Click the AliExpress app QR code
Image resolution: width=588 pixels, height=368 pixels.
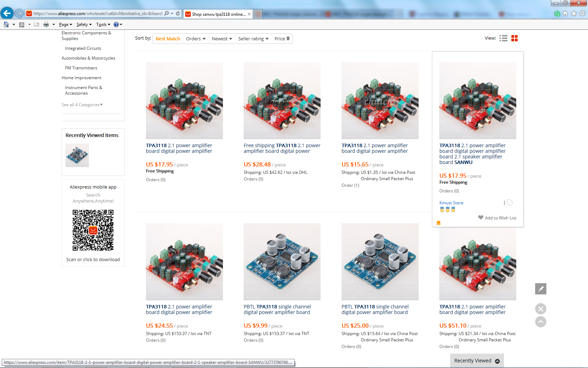tap(93, 230)
